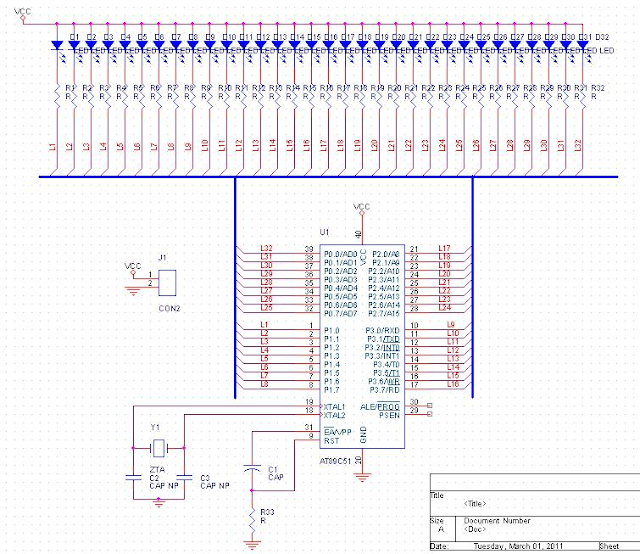Select the VCC power symbol beside J1
This screenshot has width=640, height=554.
pyautogui.click(x=133, y=268)
